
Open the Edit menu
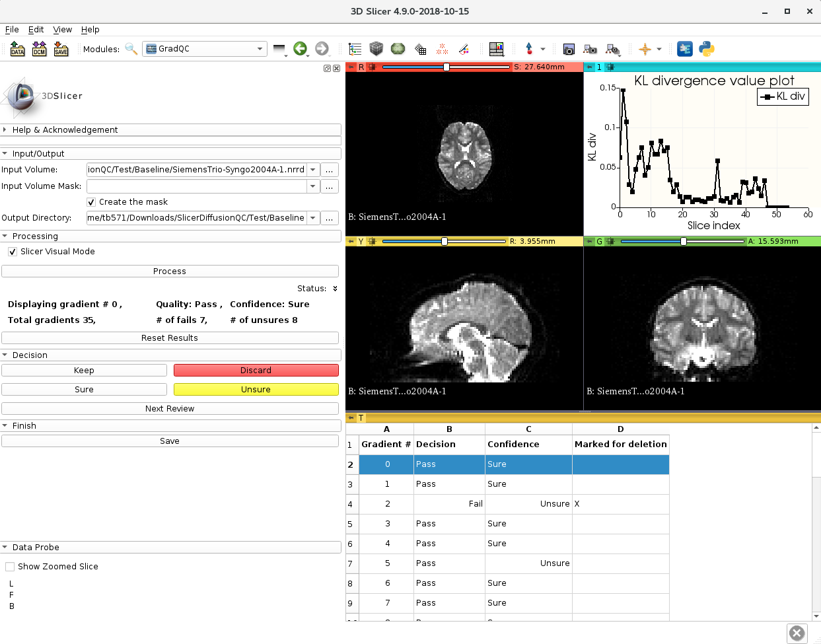click(36, 30)
